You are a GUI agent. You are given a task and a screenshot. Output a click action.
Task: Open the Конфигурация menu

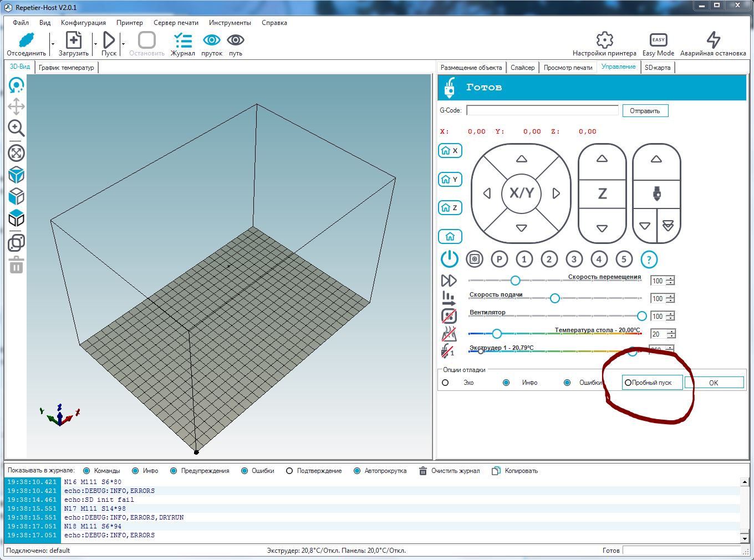(x=83, y=23)
